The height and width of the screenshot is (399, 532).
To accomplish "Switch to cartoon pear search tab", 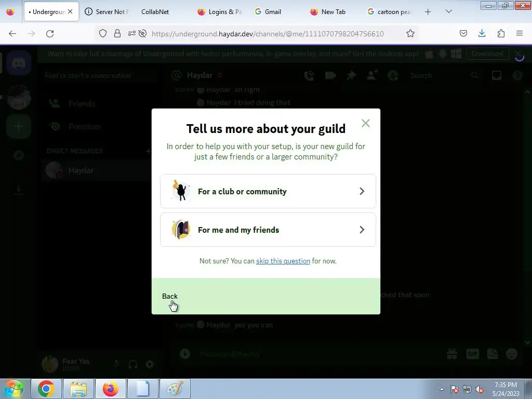I will (x=390, y=12).
